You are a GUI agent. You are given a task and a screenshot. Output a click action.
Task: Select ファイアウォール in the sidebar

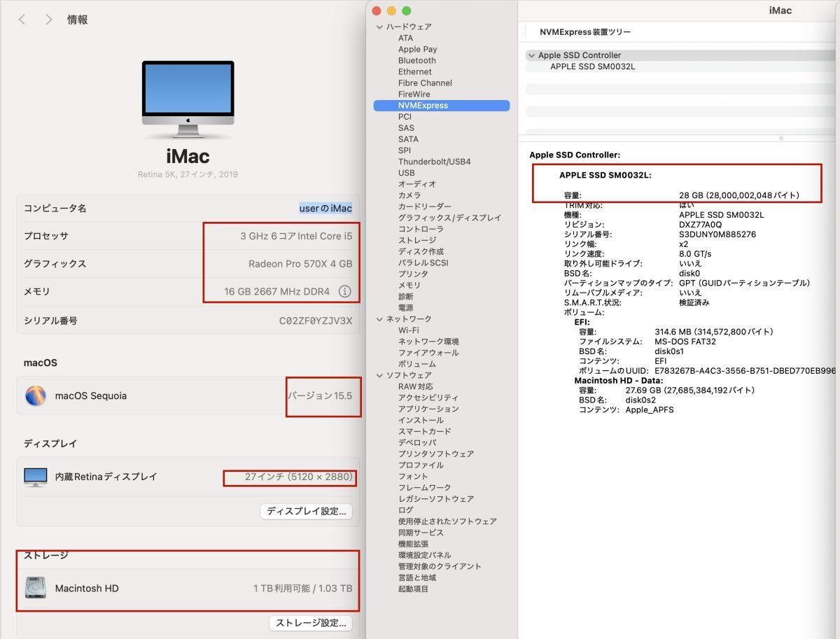tap(428, 352)
